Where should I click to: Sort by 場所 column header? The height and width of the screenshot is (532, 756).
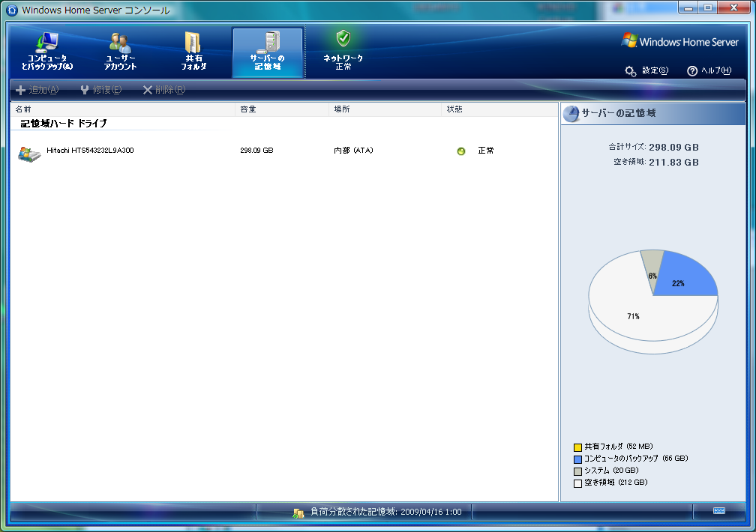[385, 109]
